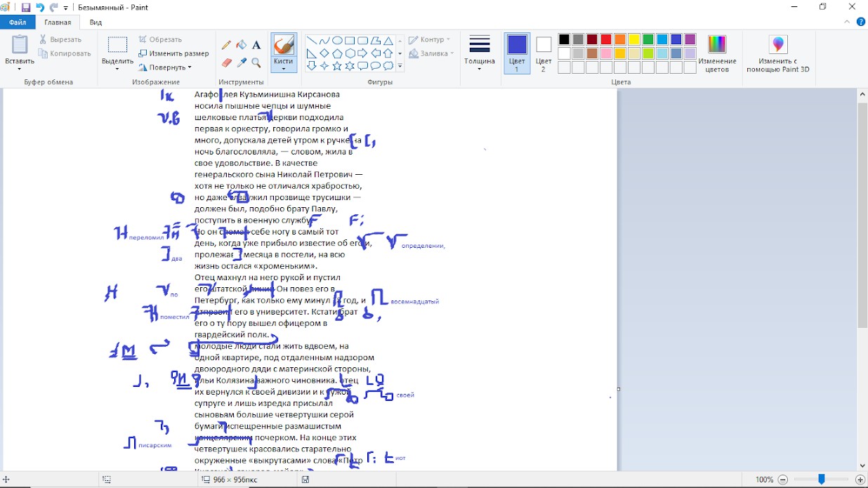Click the Redo arrow in title bar
The width and height of the screenshot is (868, 488).
tap(54, 7)
